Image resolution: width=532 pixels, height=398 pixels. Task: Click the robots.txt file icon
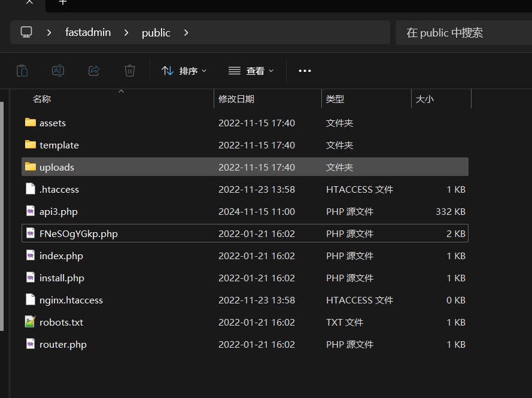pos(31,322)
